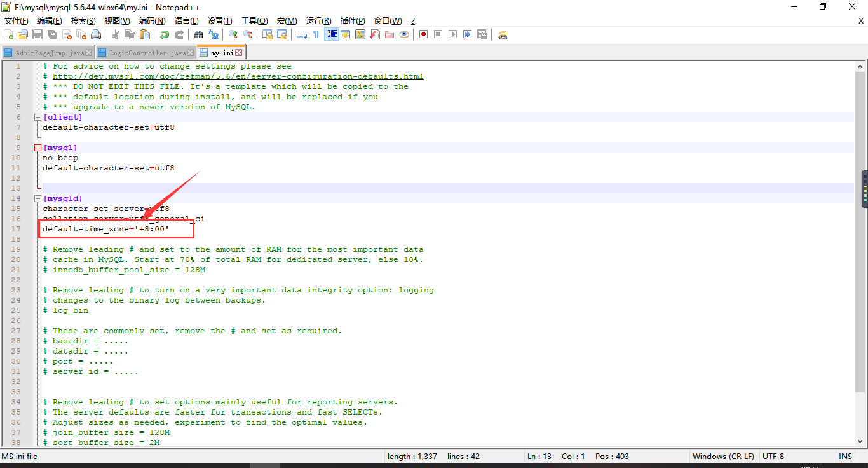Screen dimensions: 868x468
Task: Click the Undo arrow icon
Action: pos(164,34)
